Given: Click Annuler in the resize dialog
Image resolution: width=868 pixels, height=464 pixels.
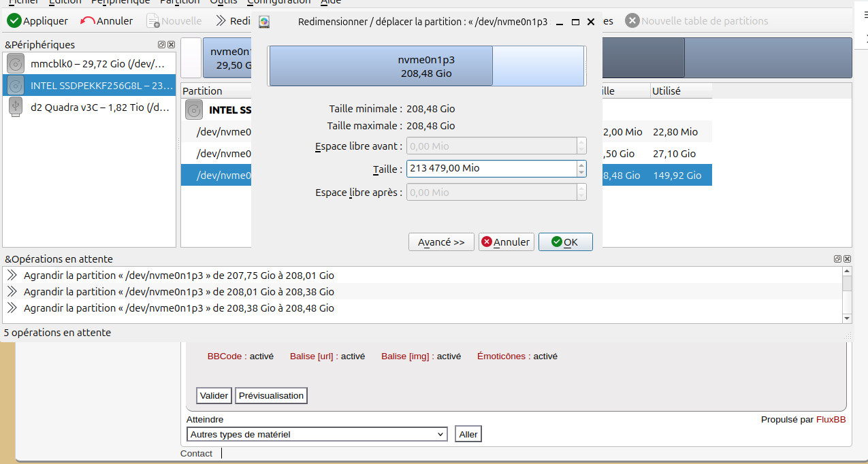Looking at the screenshot, I should pos(507,242).
